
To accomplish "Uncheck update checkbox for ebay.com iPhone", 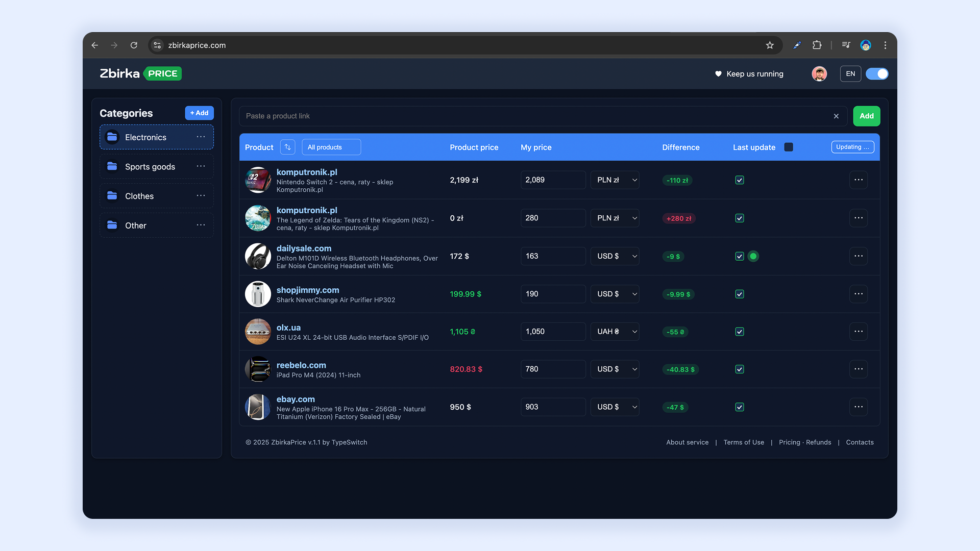I will click(740, 407).
